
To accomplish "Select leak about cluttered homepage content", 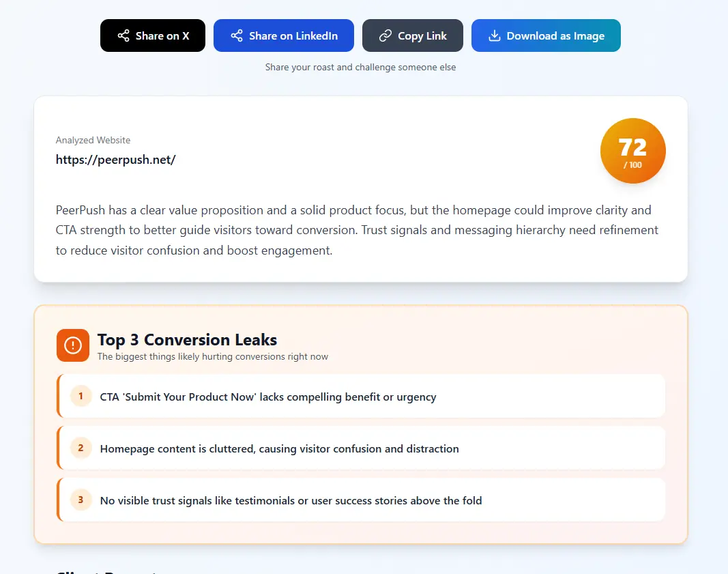I will pos(361,448).
